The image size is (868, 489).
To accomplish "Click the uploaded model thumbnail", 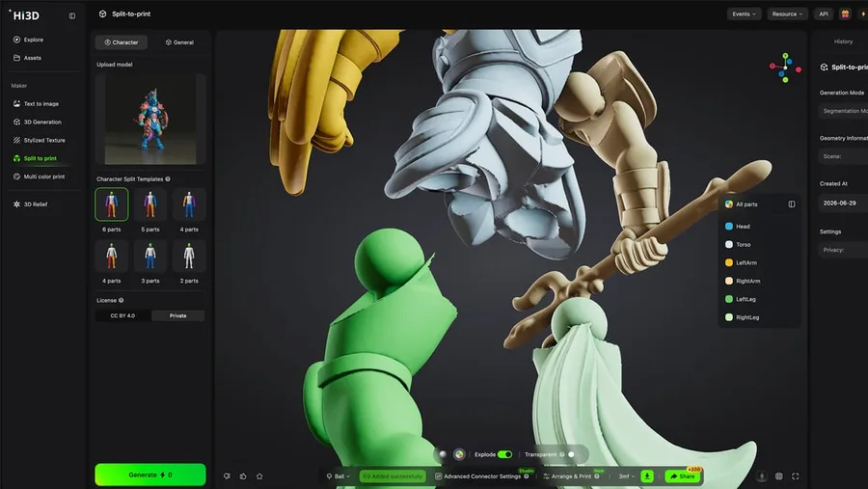I will pos(150,120).
